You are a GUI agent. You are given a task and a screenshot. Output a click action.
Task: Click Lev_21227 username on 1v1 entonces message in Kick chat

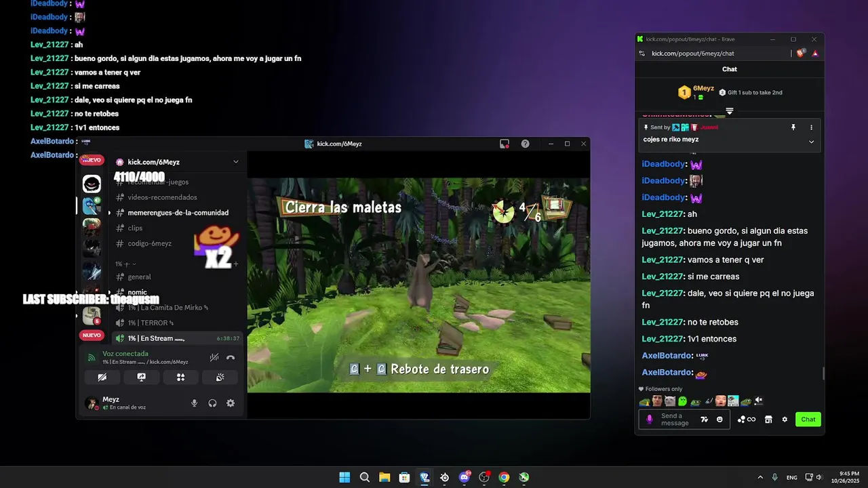pyautogui.click(x=662, y=339)
